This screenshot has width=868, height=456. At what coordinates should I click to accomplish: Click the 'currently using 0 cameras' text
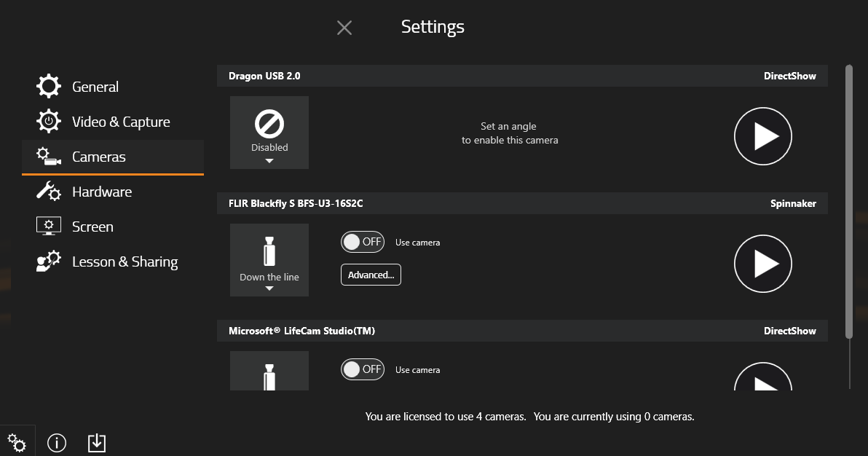[614, 417]
